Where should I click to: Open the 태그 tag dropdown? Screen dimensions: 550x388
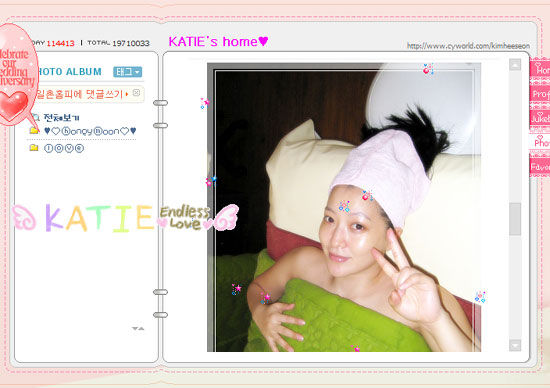click(127, 72)
